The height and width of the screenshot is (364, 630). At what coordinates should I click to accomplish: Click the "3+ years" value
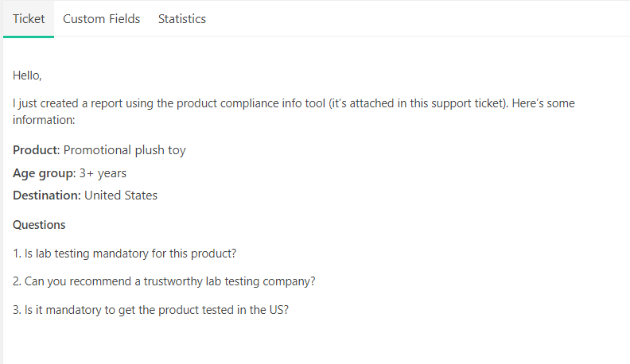tap(103, 173)
